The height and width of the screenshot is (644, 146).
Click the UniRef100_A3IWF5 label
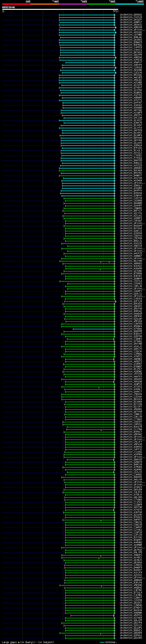131,113
